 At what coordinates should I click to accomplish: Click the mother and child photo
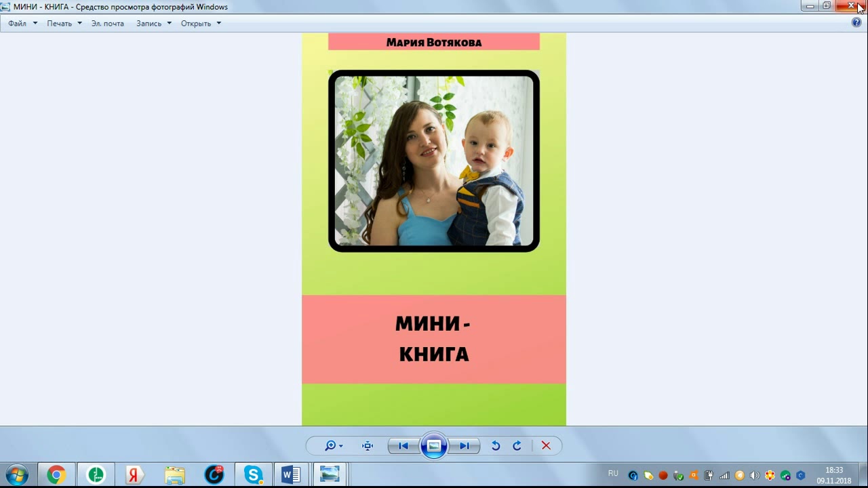(x=434, y=161)
